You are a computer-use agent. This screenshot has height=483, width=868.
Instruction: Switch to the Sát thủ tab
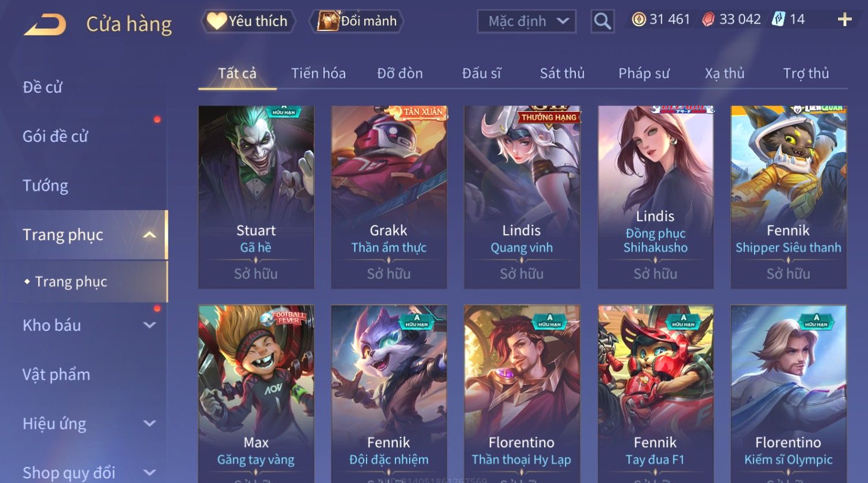562,73
